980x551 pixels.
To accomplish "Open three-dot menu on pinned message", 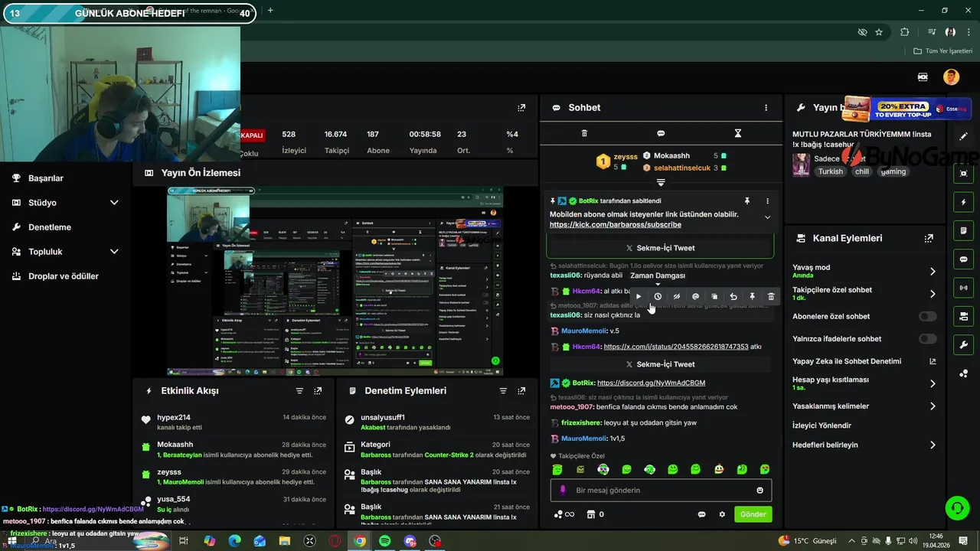I will coord(767,201).
